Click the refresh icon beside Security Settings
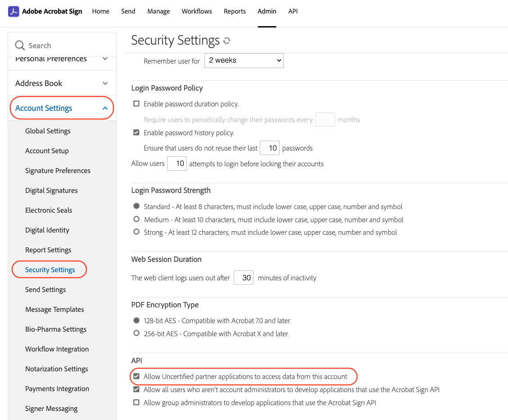Viewport: 508px width, 420px height. (x=227, y=41)
